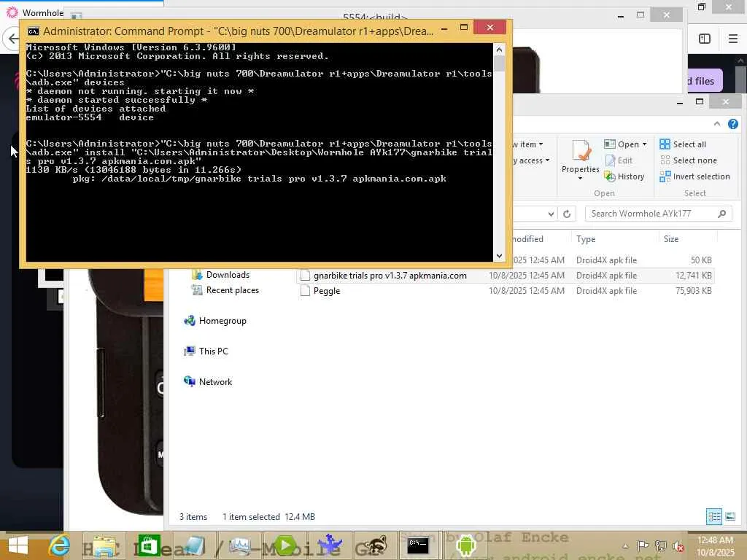Click the browser back arrow
This screenshot has width=747, height=560.
point(13,39)
